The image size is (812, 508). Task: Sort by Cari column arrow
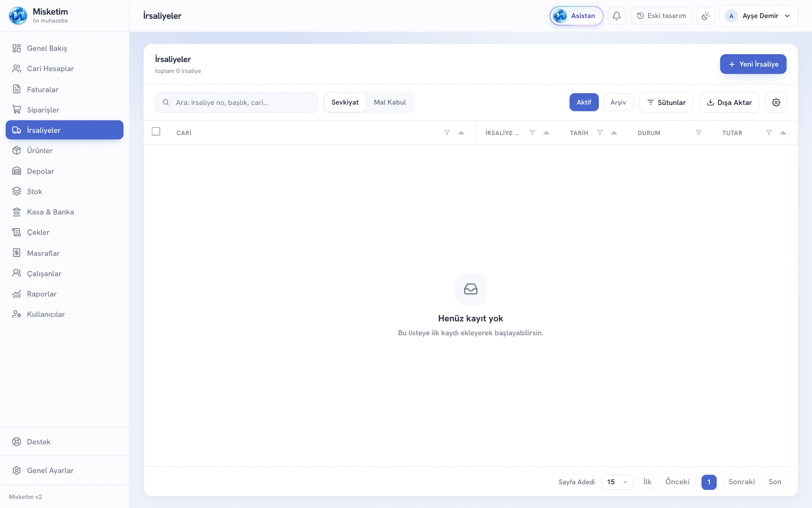(461, 132)
